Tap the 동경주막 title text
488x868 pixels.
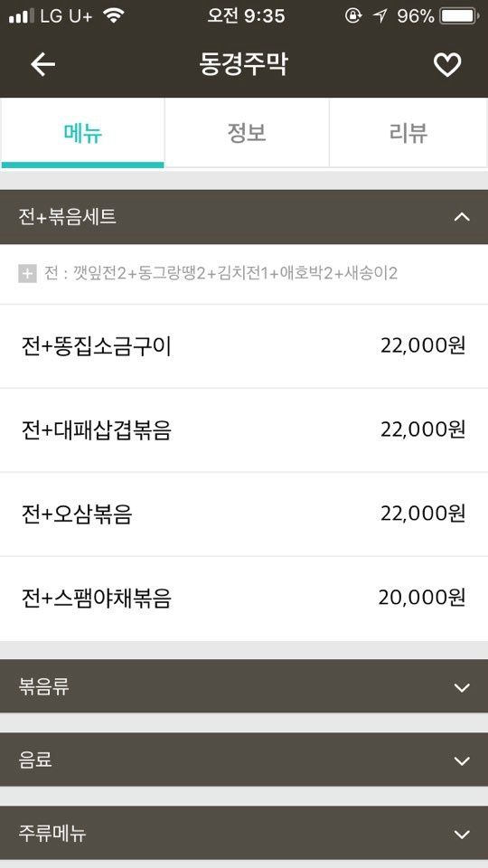243,65
